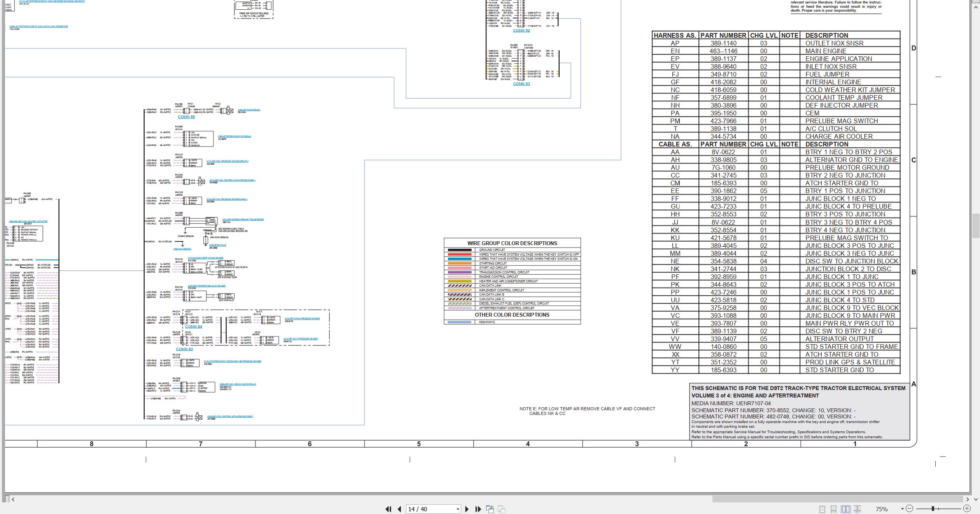Click the horizontal scrollbar left arrow
980x514 pixels.
click(x=13, y=499)
